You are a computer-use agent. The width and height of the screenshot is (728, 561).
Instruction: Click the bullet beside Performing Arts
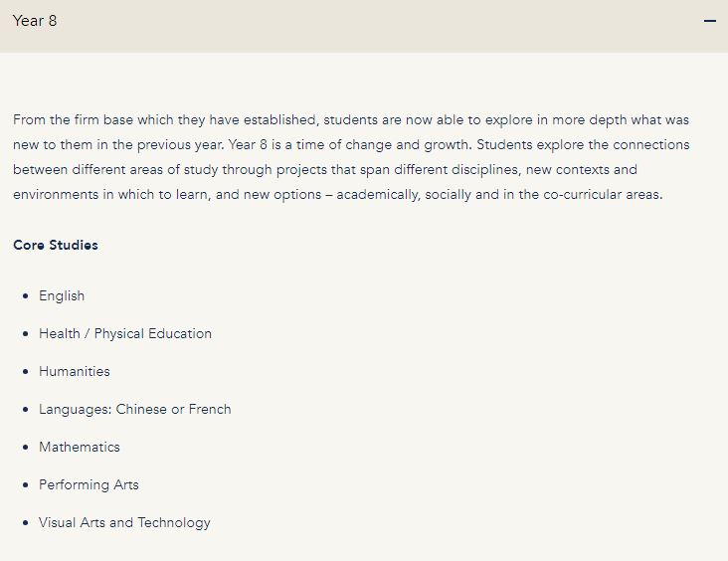(26, 484)
